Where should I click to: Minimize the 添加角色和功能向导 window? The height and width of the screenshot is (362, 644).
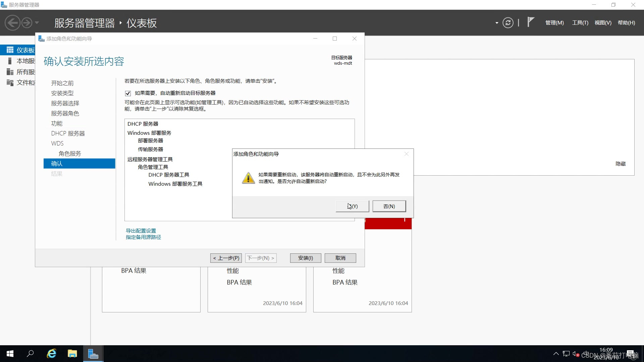click(x=315, y=39)
